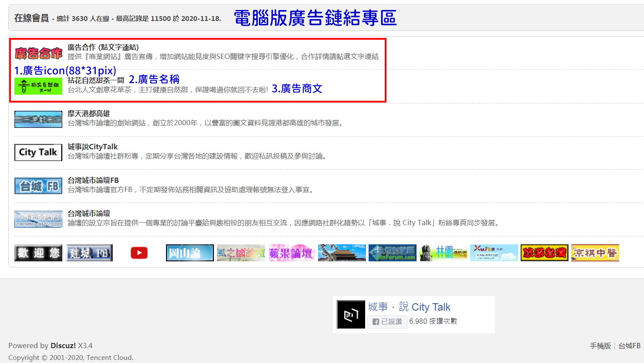Open the City Talk logo banner
Screen dimensions: 644x363
click(x=38, y=152)
